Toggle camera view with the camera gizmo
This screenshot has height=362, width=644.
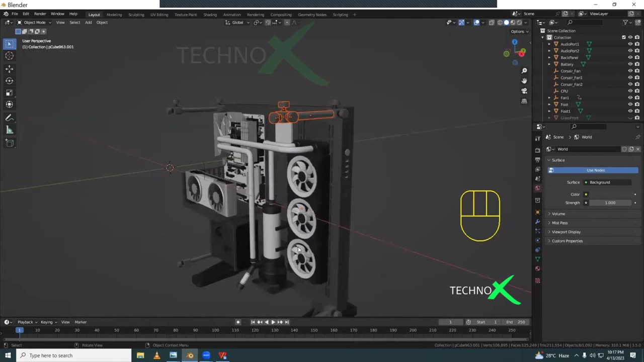(x=524, y=91)
